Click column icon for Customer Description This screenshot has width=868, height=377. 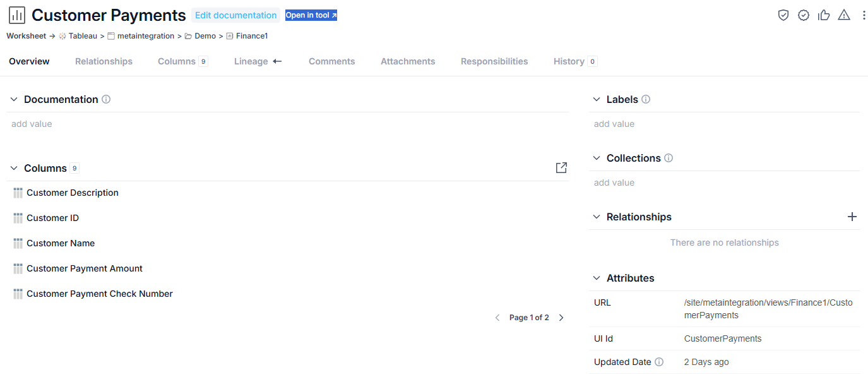coord(18,193)
